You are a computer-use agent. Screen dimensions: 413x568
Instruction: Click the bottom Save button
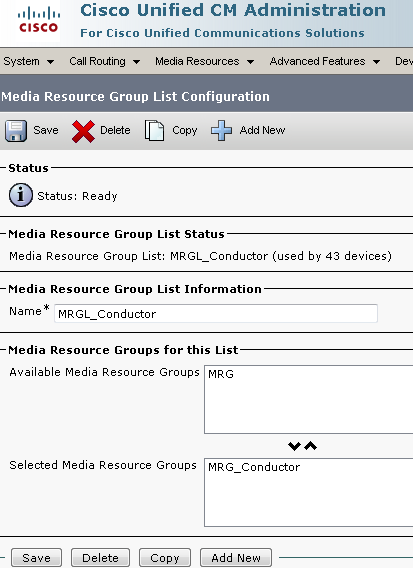coord(36,557)
